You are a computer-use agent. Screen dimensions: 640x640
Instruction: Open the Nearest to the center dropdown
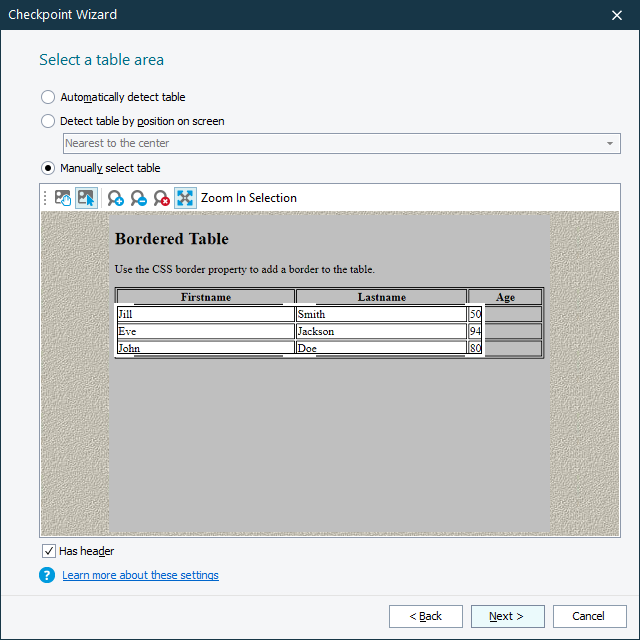pos(341,144)
